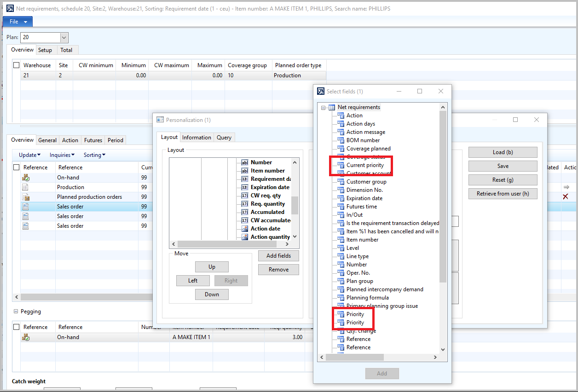Screen dimensions: 578x392
Task: Collapse the Pegging section
Action: click(x=16, y=311)
